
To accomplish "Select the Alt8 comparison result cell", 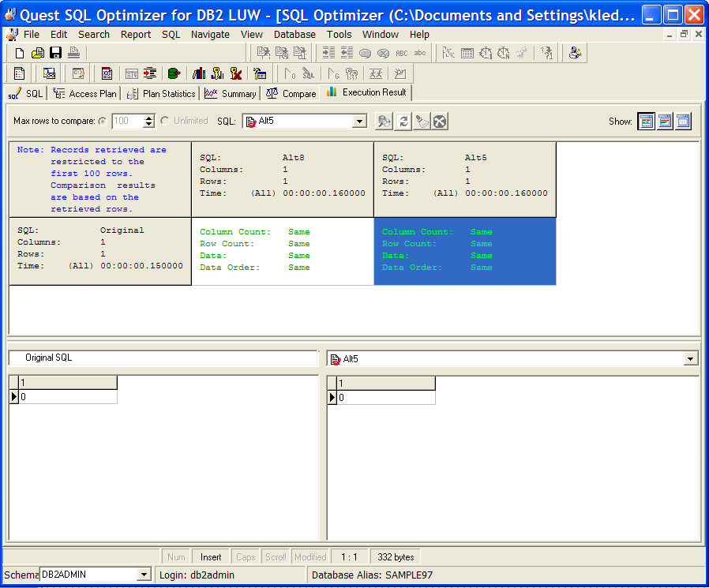I will click(x=283, y=250).
